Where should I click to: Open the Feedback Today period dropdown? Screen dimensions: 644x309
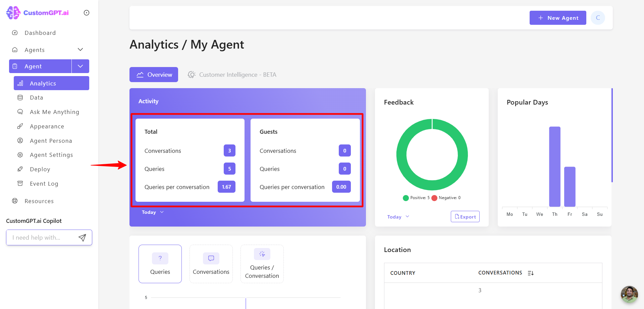point(398,217)
